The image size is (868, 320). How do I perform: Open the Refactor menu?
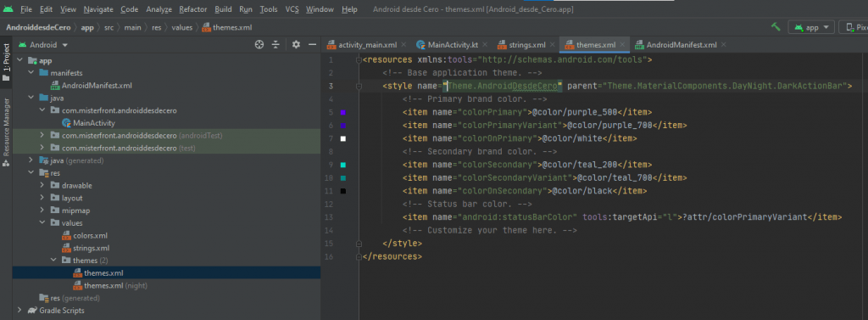click(x=193, y=9)
